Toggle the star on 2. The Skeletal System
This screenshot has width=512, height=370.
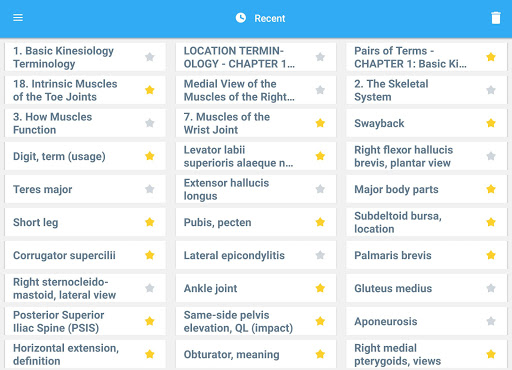(491, 90)
